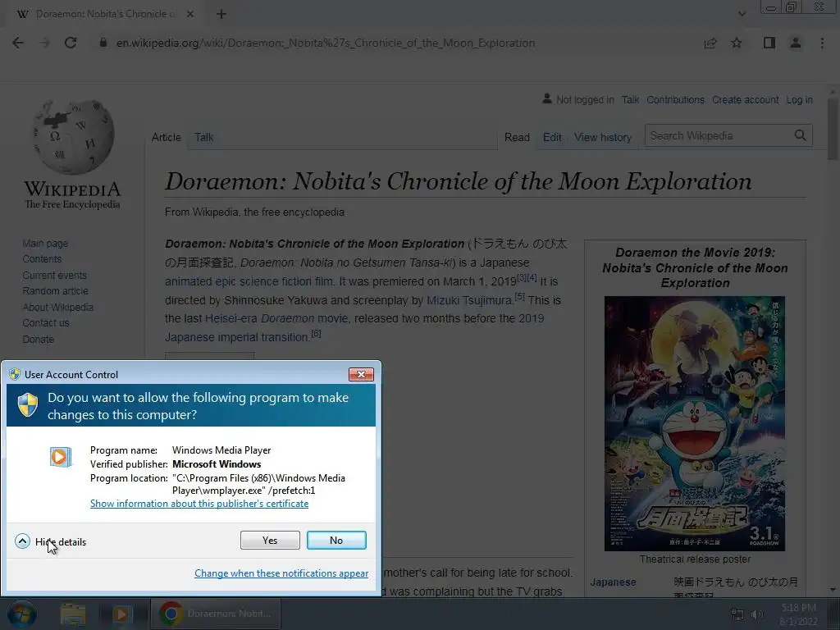Open the View history tab
The height and width of the screenshot is (630, 840).
tap(603, 137)
